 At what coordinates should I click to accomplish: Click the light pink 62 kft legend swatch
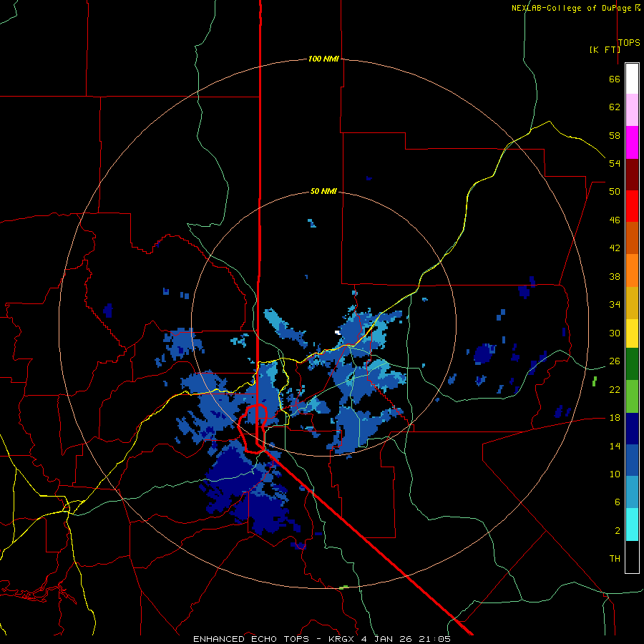pos(632,110)
